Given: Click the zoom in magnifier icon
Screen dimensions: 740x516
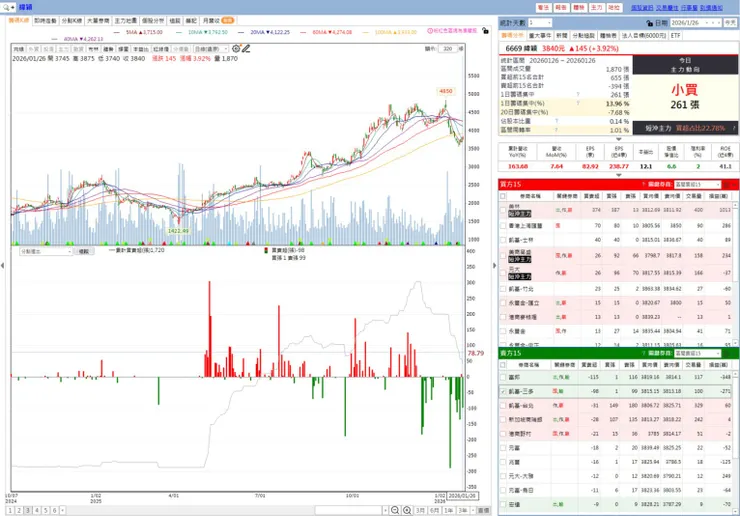Looking at the screenshot, I should 407,510.
